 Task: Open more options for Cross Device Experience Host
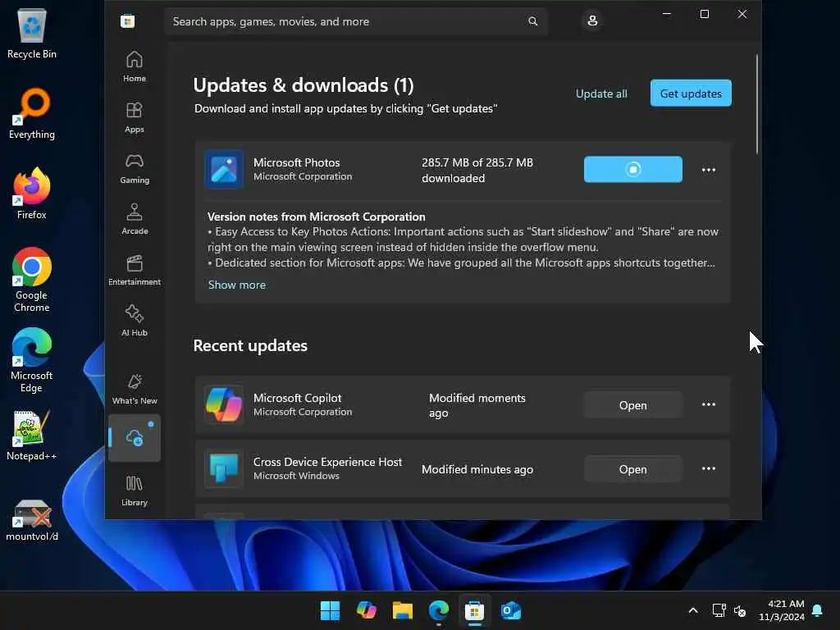[x=709, y=468]
